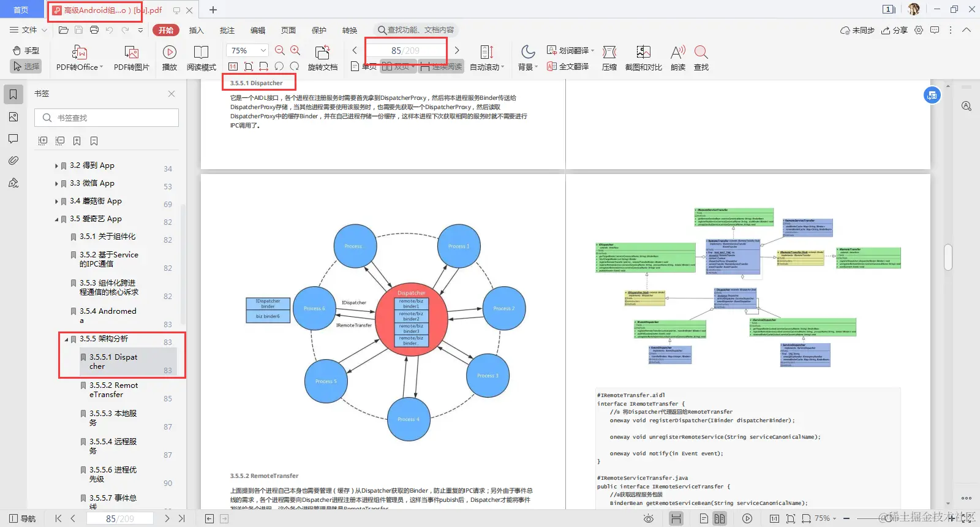
Task: Toggle 双页 two-page view
Action: (398, 66)
